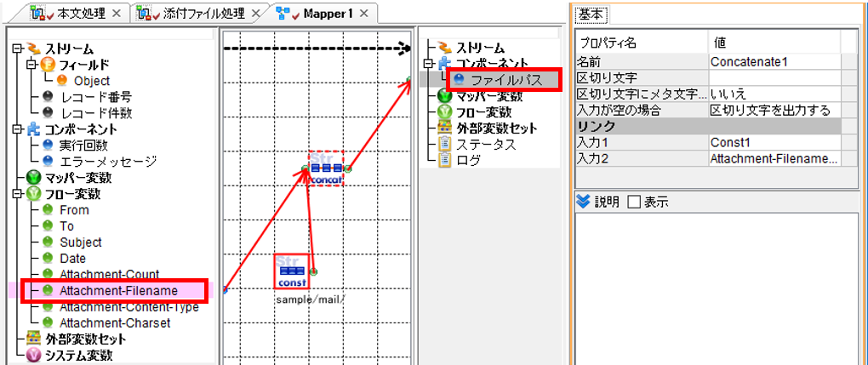The image size is (868, 365).
Task: Select the Object field item
Action: [91, 81]
